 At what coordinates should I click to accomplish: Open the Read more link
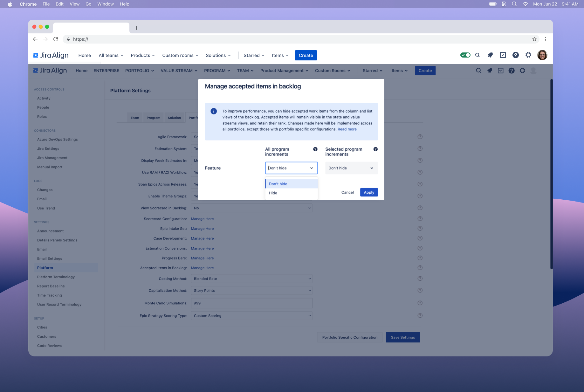[347, 129]
